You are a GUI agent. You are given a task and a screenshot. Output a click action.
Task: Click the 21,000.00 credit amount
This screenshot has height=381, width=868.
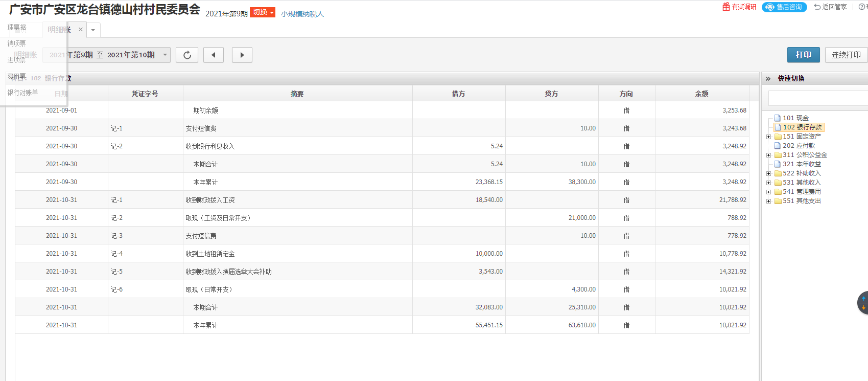pos(582,218)
